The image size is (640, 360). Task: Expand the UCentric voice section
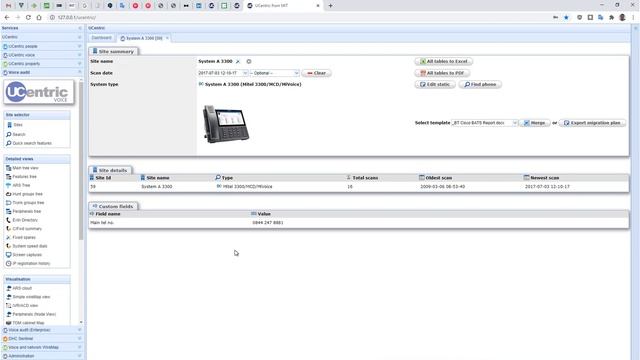coord(42,55)
